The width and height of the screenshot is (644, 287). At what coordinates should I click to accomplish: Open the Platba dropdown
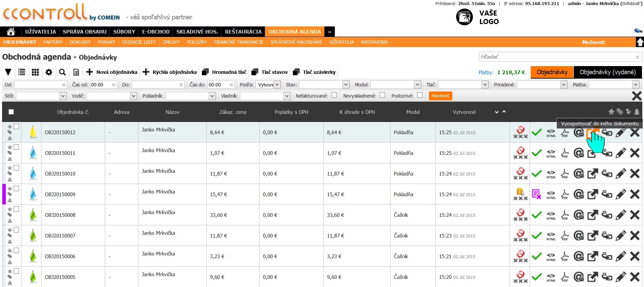tap(614, 85)
